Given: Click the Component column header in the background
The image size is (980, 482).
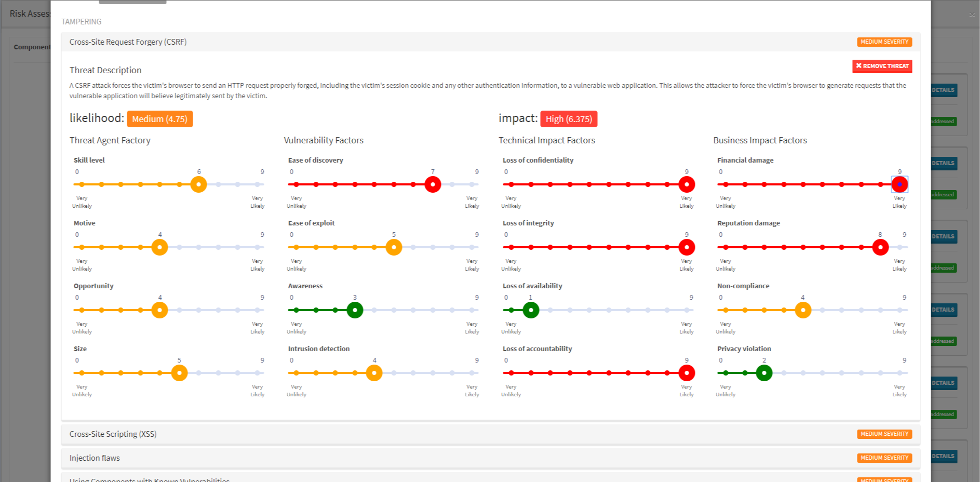Looking at the screenshot, I should point(32,47).
